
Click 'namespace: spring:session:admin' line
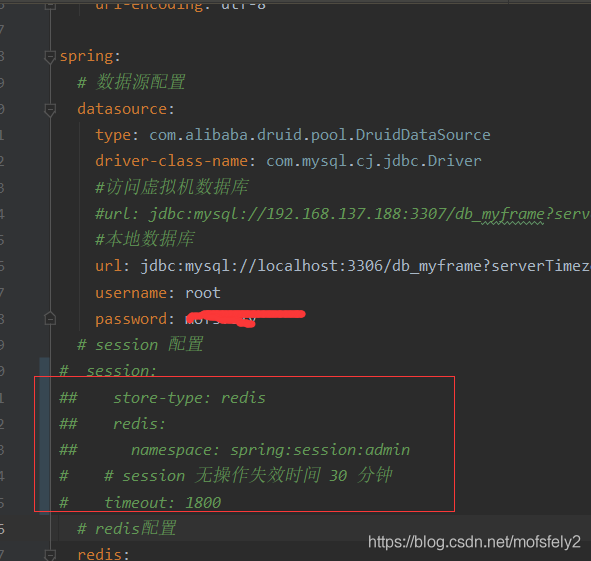pyautogui.click(x=234, y=450)
